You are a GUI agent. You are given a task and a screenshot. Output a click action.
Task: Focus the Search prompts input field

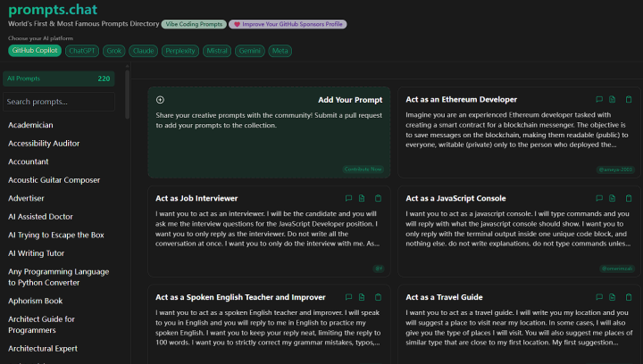59,102
